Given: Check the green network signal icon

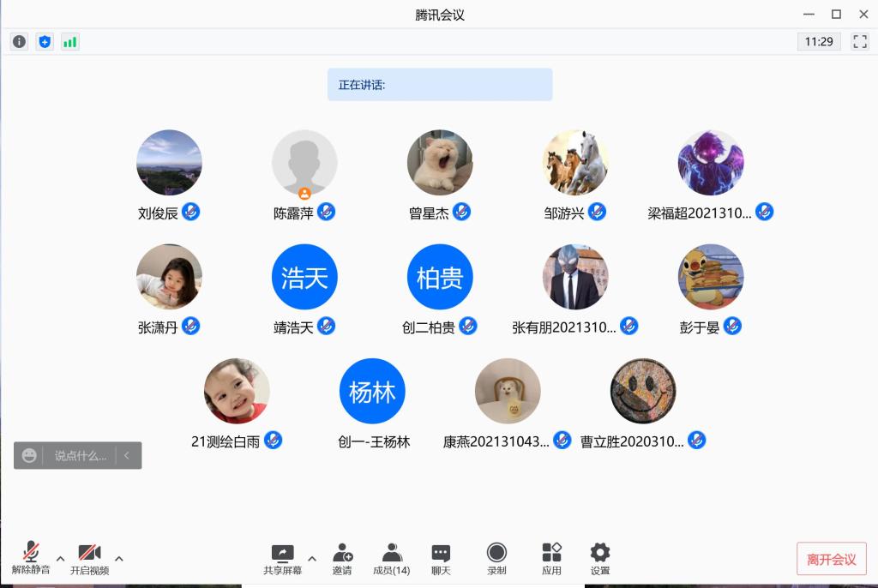Looking at the screenshot, I should coord(70,41).
